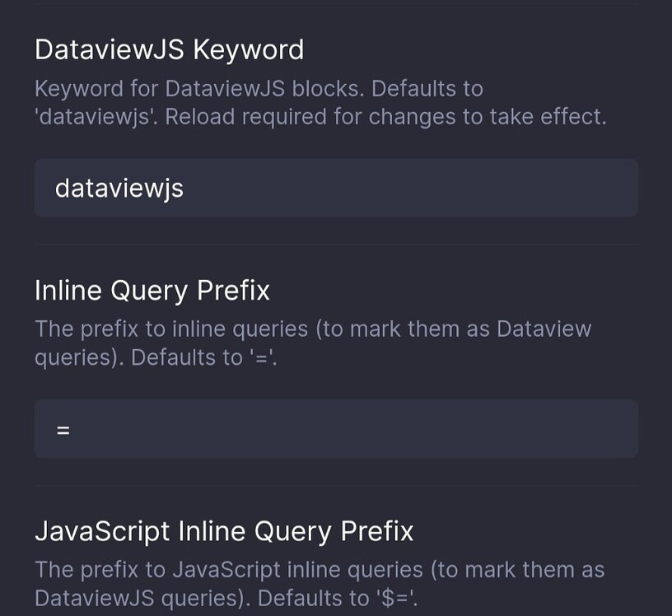The height and width of the screenshot is (616, 672).
Task: Click the DataviewJS Keyword heading
Action: coord(169,49)
